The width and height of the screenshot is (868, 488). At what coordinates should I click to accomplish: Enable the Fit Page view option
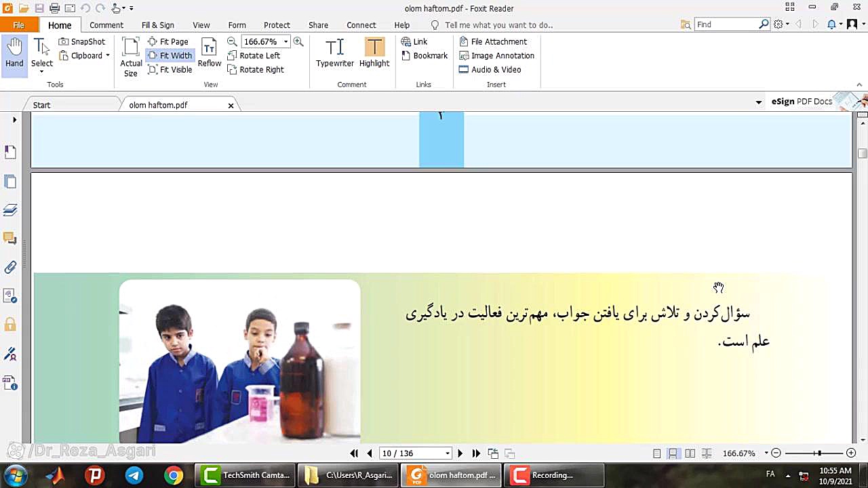click(x=167, y=41)
